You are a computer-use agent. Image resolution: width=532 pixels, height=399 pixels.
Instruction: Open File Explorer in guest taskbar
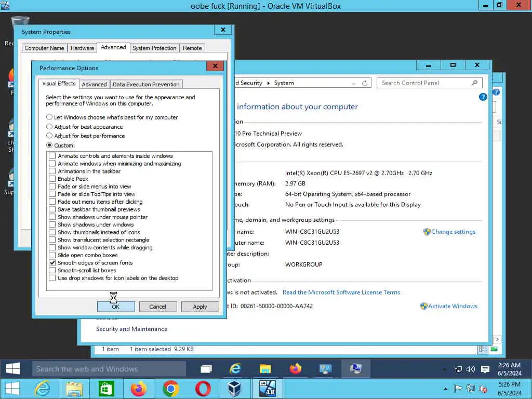(x=265, y=368)
